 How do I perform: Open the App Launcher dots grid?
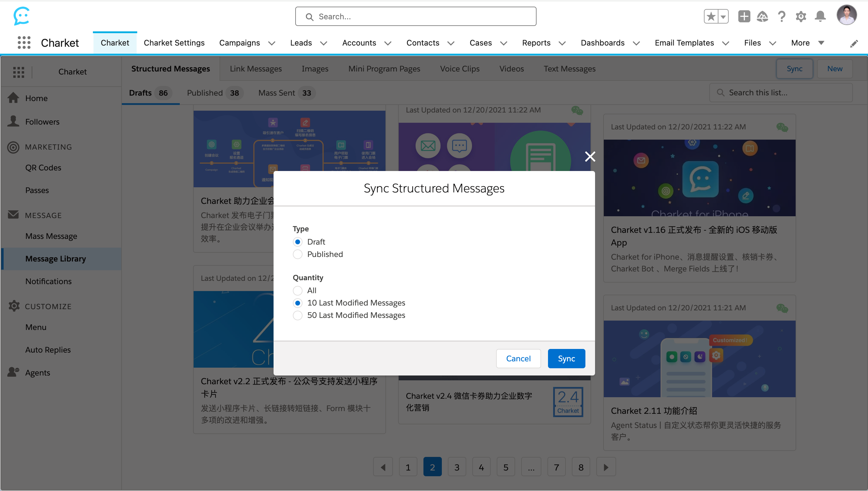24,43
